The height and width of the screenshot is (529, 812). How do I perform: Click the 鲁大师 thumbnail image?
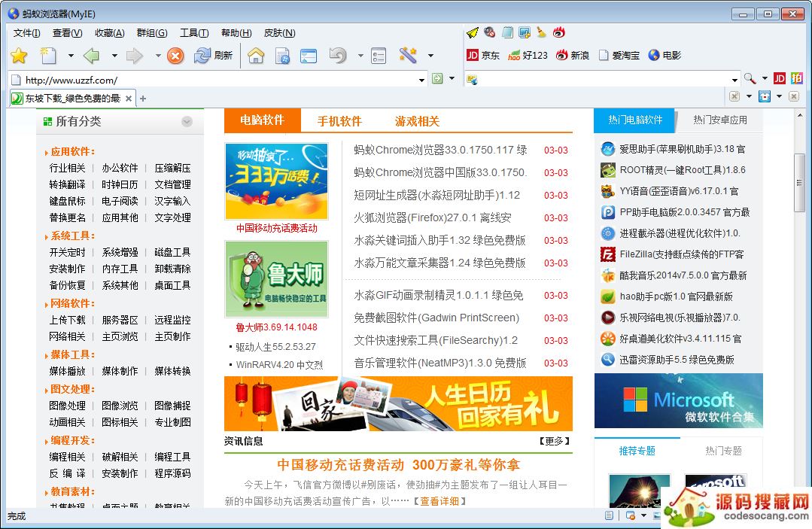click(276, 279)
